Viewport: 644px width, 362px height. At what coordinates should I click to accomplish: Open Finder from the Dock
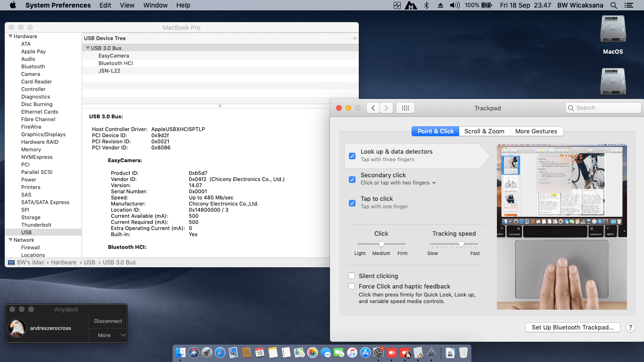(181, 353)
